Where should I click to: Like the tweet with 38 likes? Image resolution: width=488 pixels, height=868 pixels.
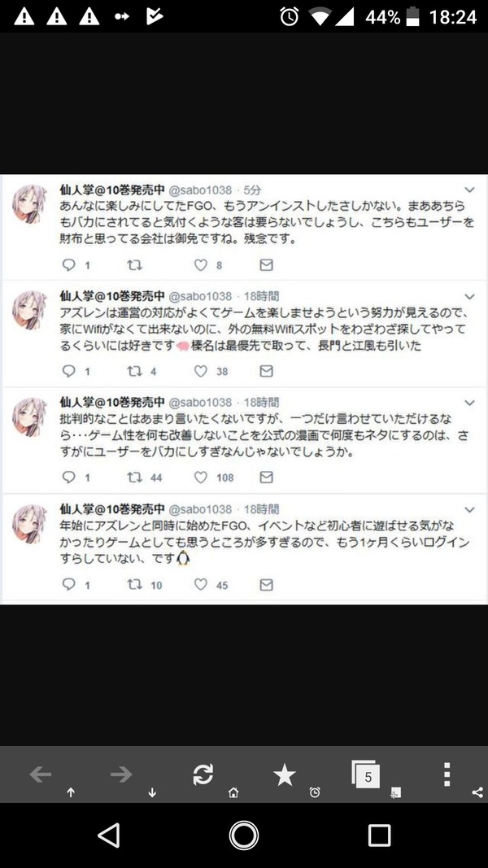click(x=201, y=371)
